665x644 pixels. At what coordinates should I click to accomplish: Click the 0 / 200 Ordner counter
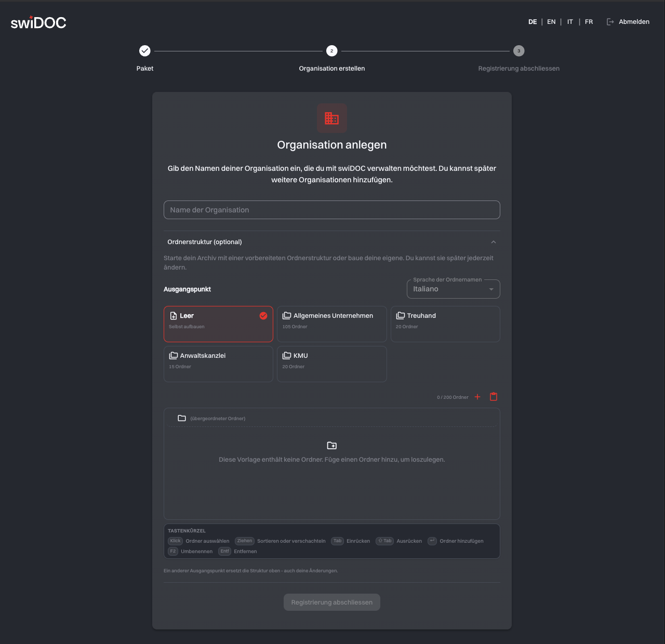click(x=453, y=397)
